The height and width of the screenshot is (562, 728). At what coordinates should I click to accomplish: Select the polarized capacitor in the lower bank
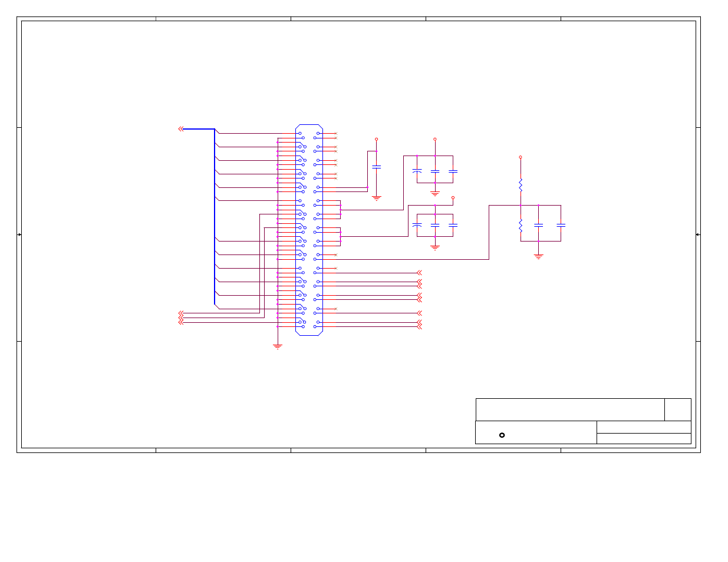coord(417,225)
